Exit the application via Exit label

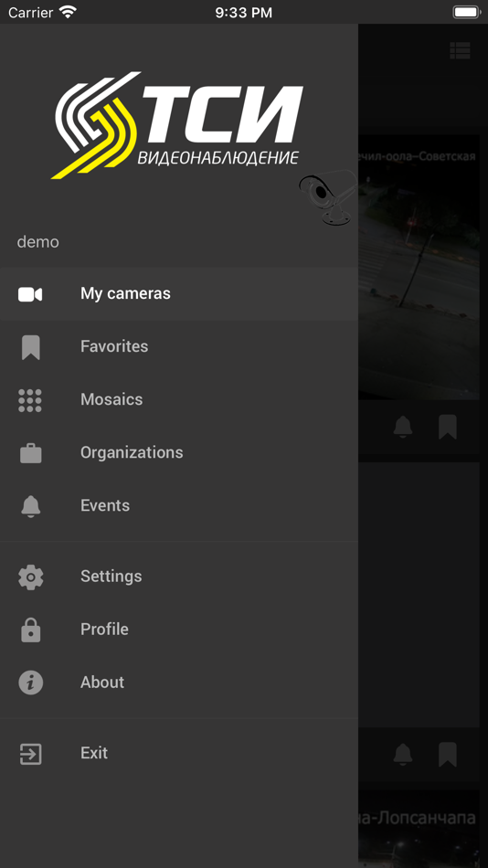point(94,754)
